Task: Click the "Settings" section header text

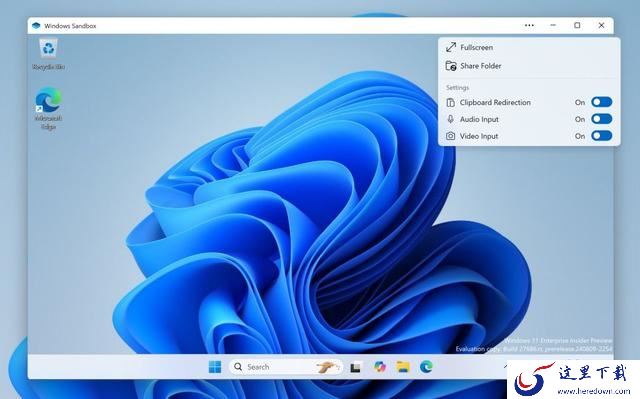Action: tap(457, 87)
